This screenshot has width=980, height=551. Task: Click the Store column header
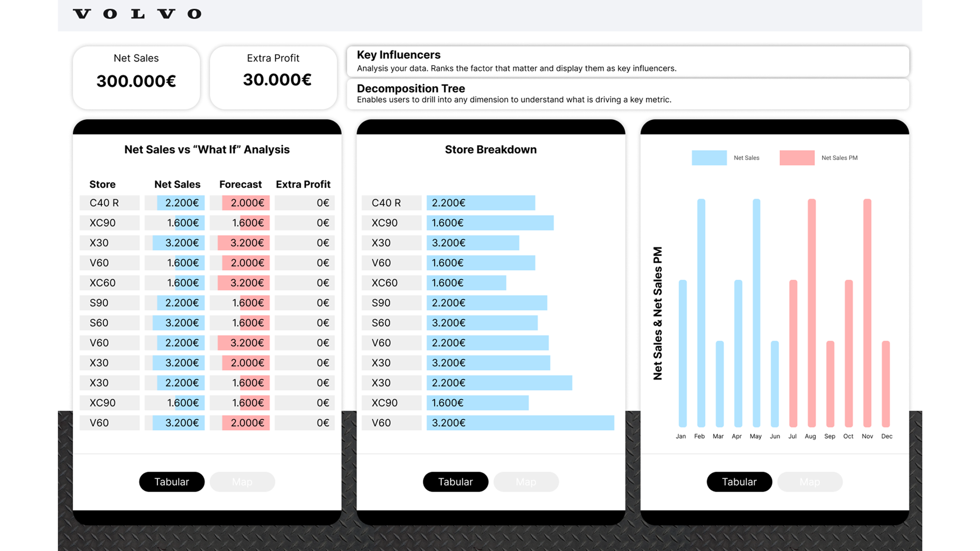[x=102, y=184]
